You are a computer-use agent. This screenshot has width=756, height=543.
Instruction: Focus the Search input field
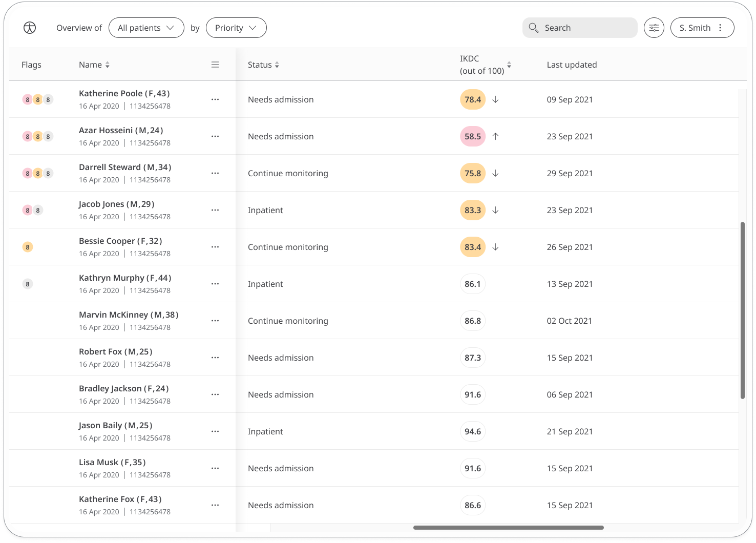pyautogui.click(x=580, y=28)
